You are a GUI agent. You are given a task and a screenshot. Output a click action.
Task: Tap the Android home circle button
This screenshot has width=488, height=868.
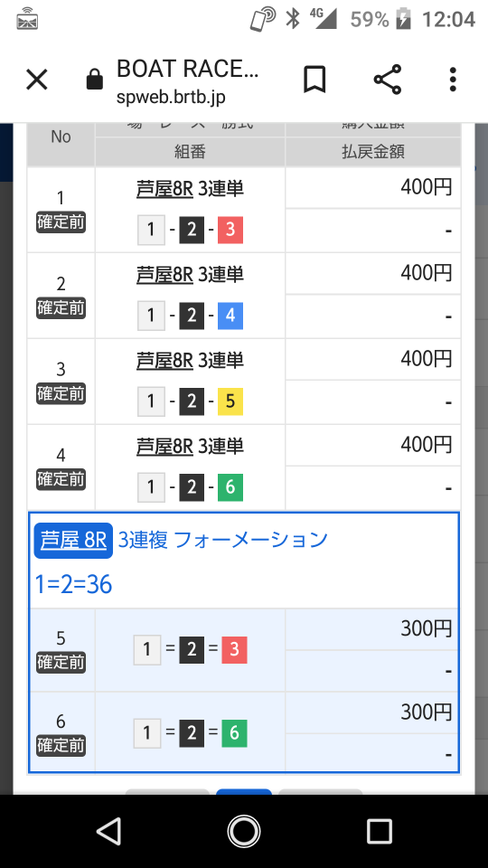[x=243, y=831]
